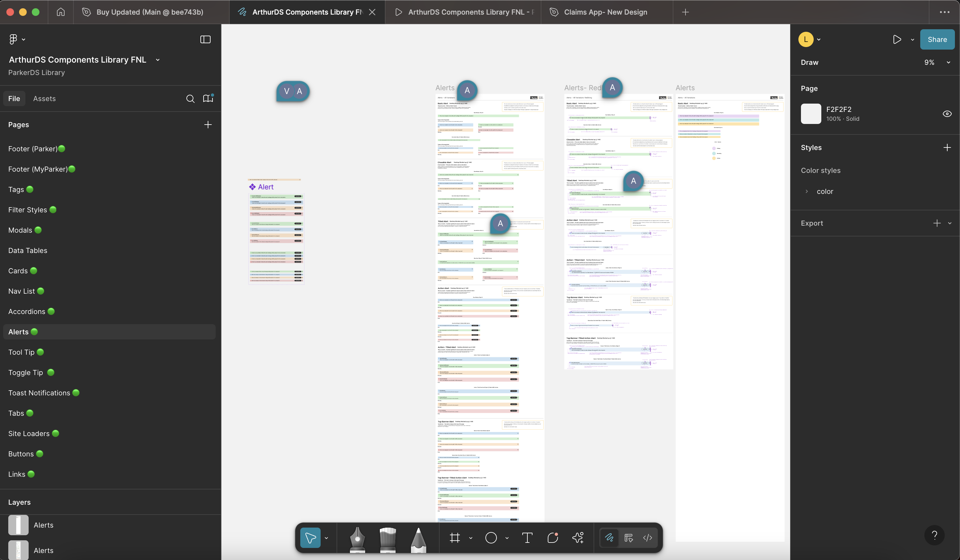Select the Frame tool

455,537
